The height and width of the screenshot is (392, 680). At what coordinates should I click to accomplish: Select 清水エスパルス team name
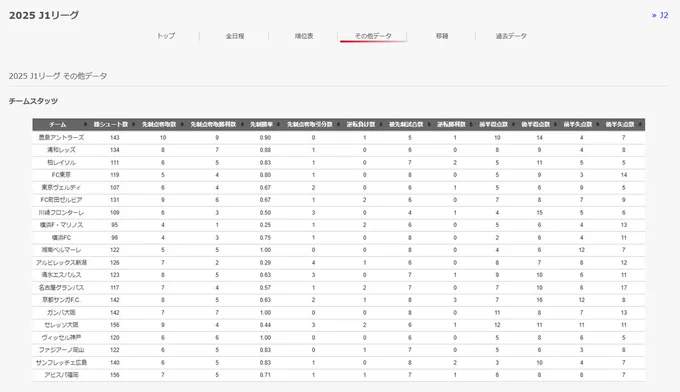tap(61, 275)
